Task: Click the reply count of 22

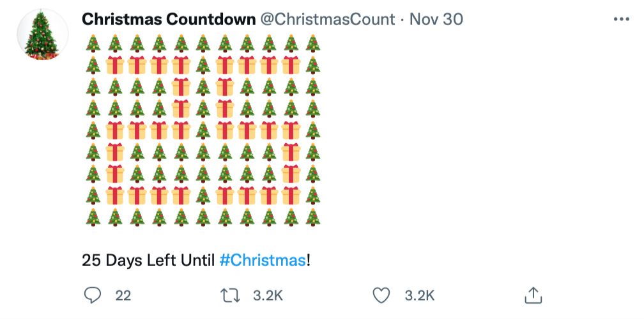Action: point(123,295)
